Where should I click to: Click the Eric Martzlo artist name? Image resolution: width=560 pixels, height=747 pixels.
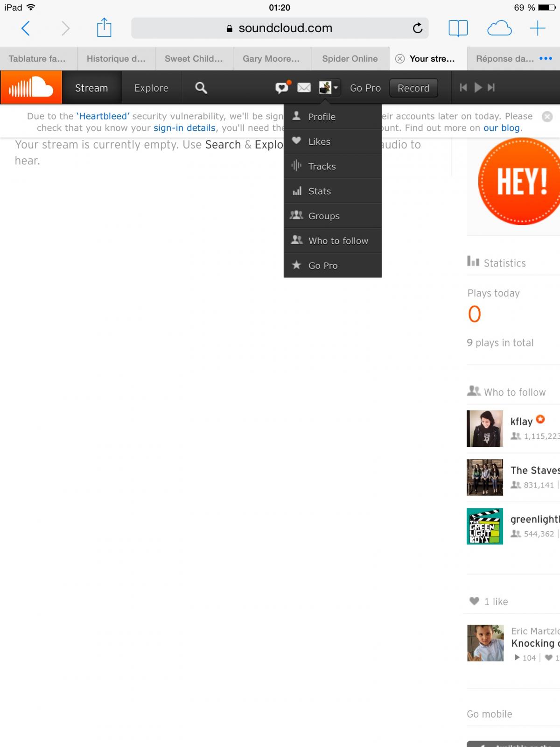pos(535,631)
